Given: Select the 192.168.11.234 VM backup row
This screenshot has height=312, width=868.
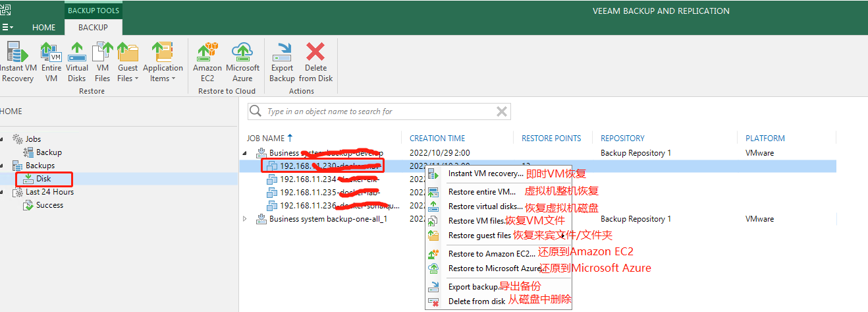Looking at the screenshot, I should [x=329, y=179].
